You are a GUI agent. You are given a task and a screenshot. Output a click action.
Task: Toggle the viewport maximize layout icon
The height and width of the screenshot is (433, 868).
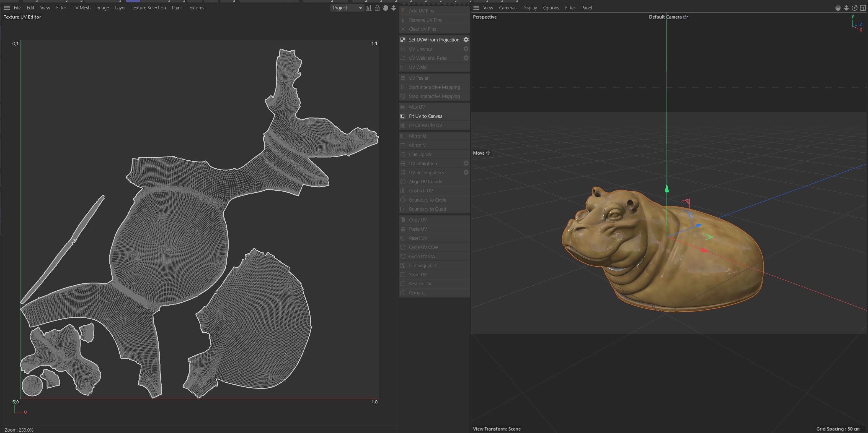click(863, 8)
